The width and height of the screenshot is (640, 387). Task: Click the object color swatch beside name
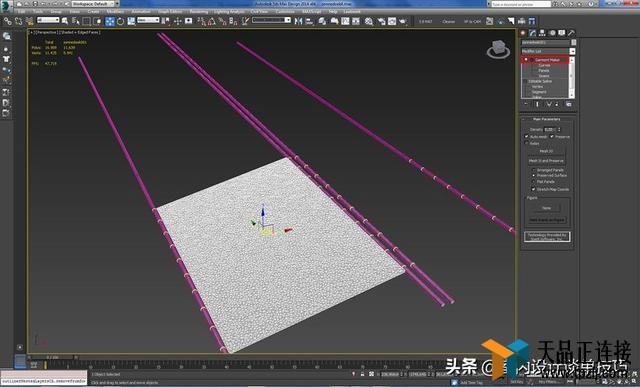[573, 42]
